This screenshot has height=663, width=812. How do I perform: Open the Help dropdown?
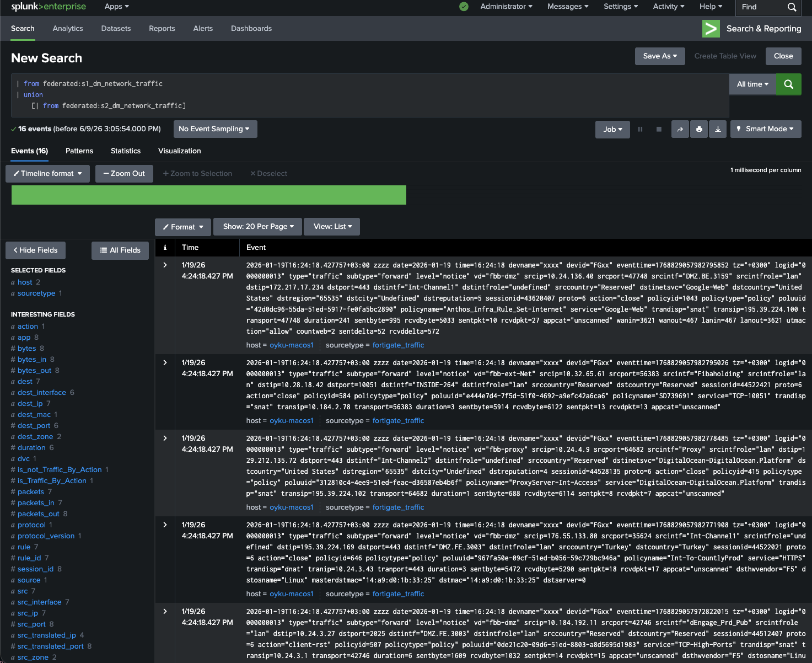click(711, 7)
